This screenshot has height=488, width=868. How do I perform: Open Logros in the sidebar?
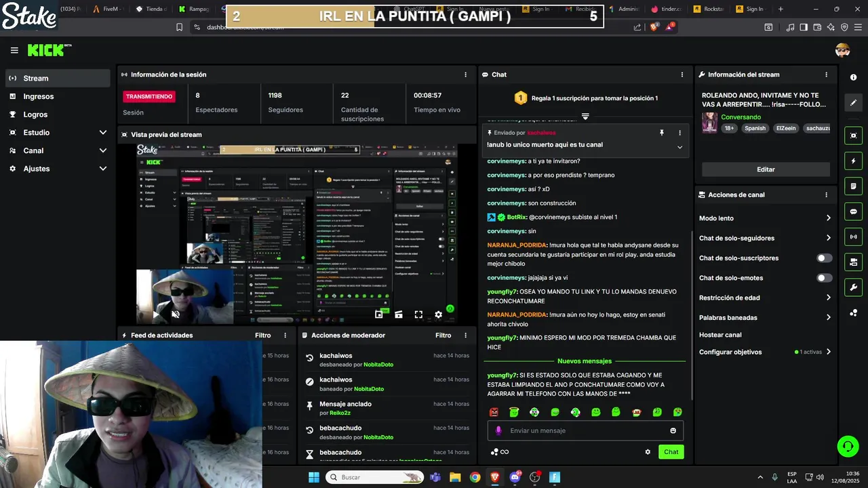(58, 115)
